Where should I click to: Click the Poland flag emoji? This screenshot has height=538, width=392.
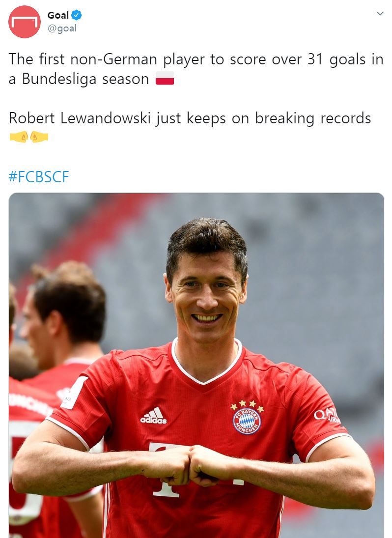tap(165, 79)
